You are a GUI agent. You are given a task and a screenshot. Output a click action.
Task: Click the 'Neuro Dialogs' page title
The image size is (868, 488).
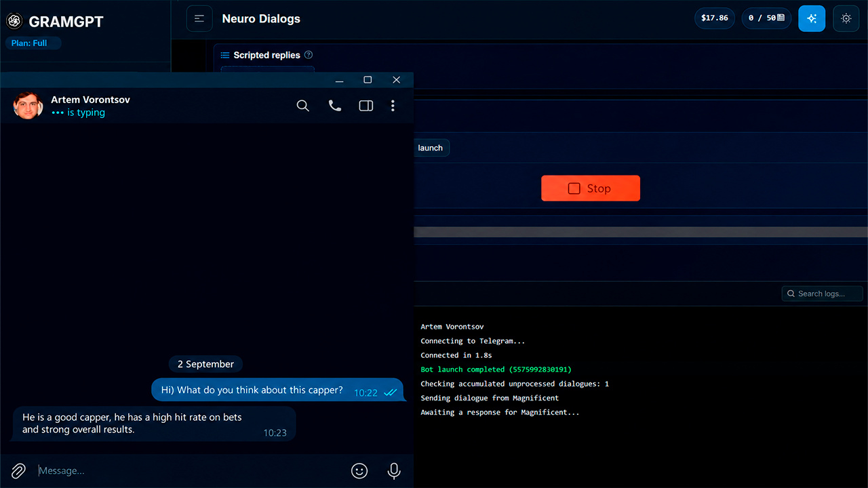point(261,19)
